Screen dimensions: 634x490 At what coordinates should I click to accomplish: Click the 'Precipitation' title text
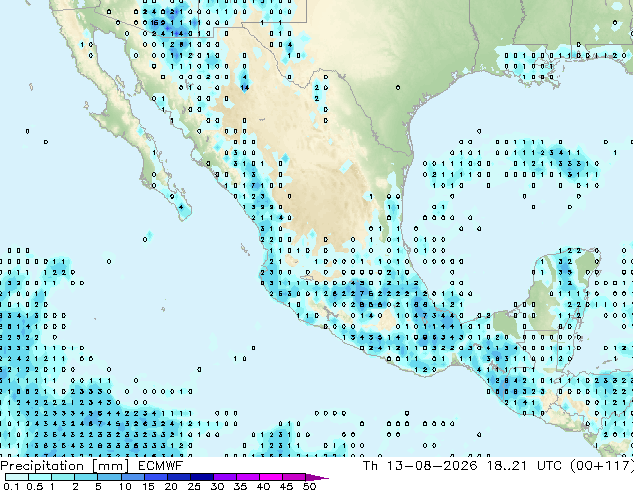42,467
